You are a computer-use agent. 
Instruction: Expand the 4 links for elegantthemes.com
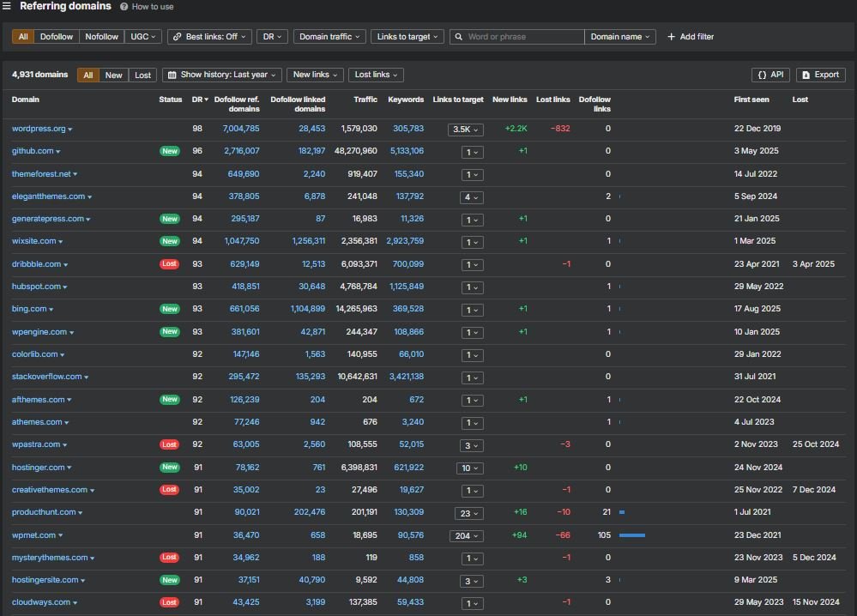tap(471, 197)
